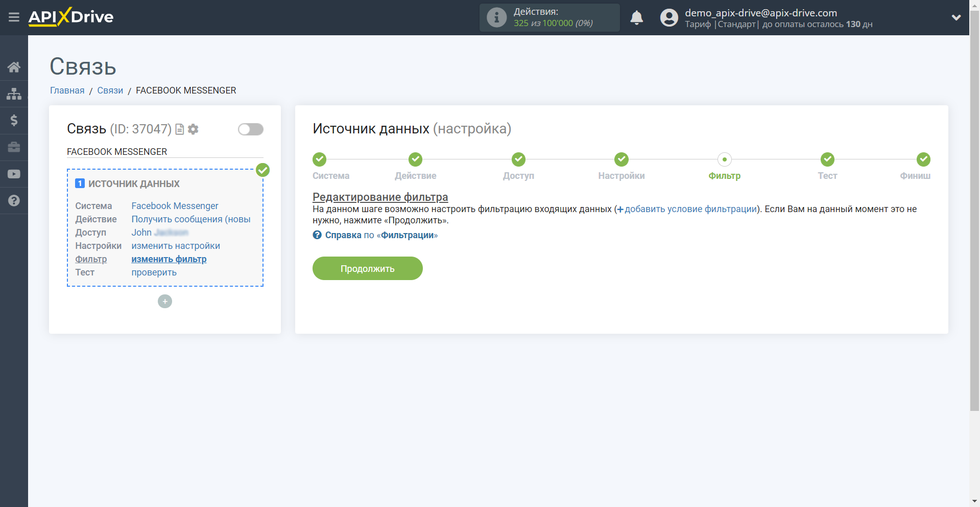The height and width of the screenshot is (507, 980).
Task: Click the Связи breadcrumb link
Action: pos(110,90)
